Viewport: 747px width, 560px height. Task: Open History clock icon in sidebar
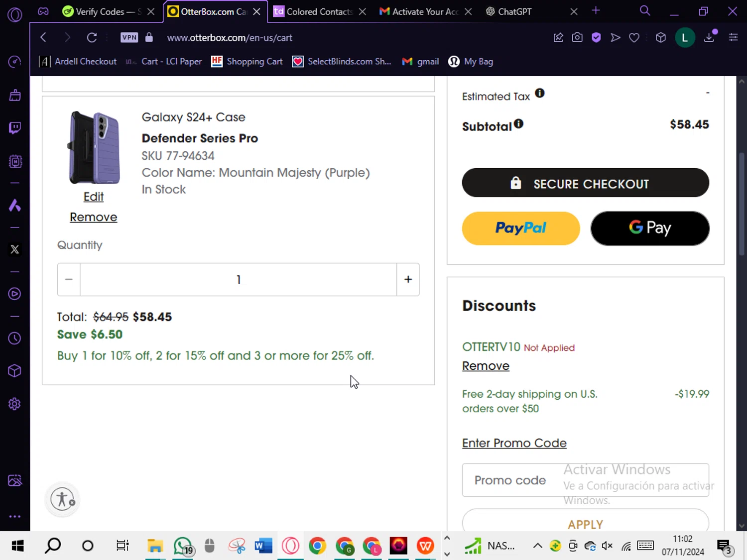[x=15, y=338]
